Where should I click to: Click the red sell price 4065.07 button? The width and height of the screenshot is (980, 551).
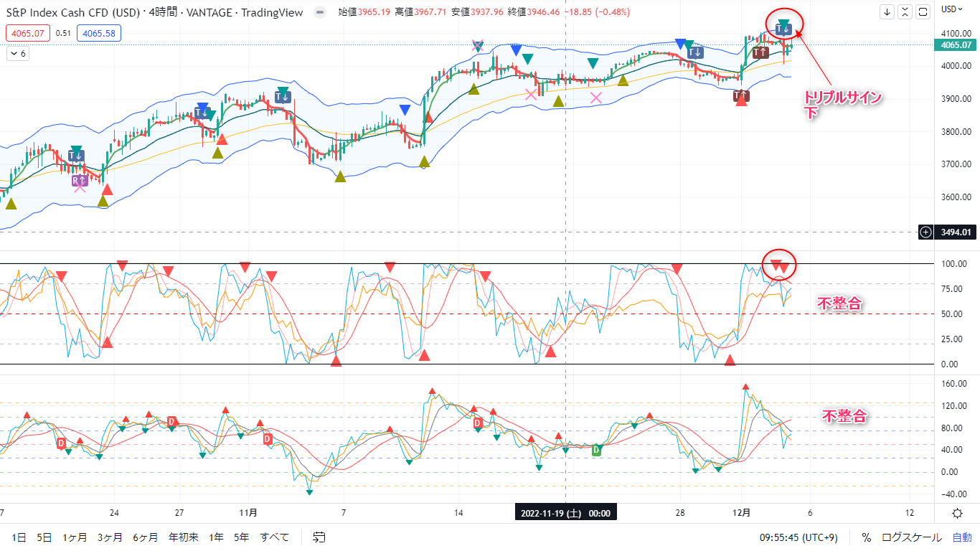(27, 33)
